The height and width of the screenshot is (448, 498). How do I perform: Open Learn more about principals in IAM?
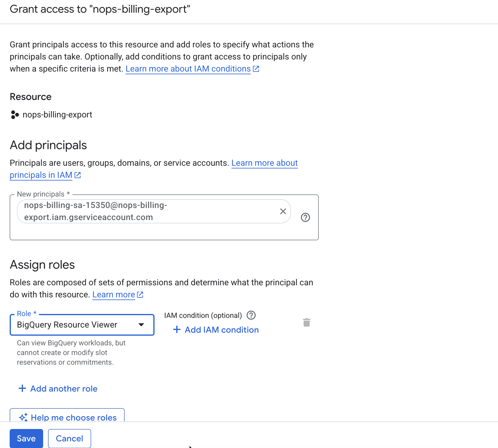pyautogui.click(x=41, y=175)
